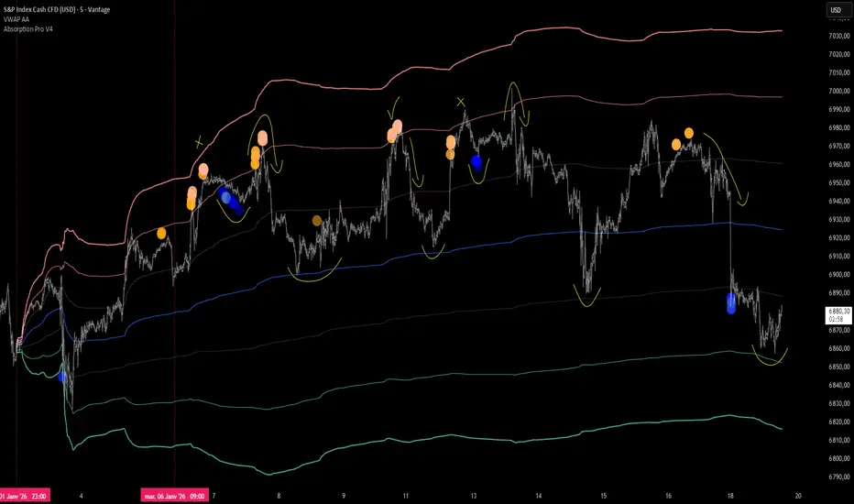Click price axis label 7010,00

point(839,72)
